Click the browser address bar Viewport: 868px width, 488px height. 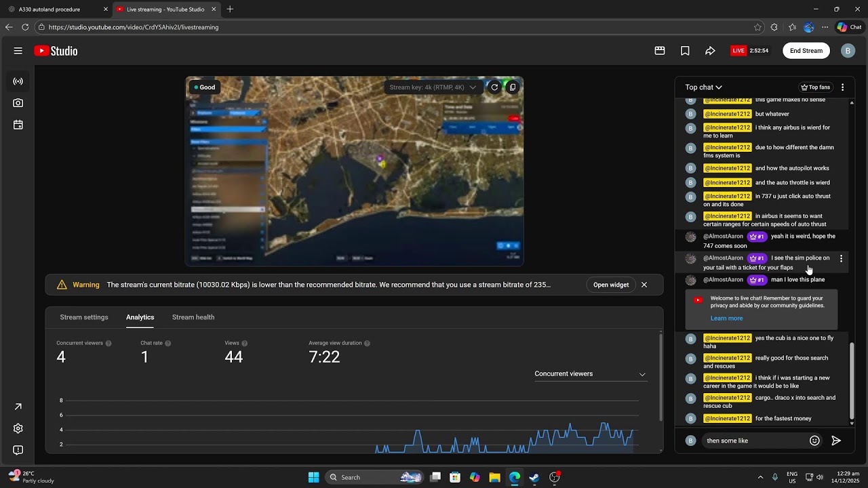tap(393, 27)
